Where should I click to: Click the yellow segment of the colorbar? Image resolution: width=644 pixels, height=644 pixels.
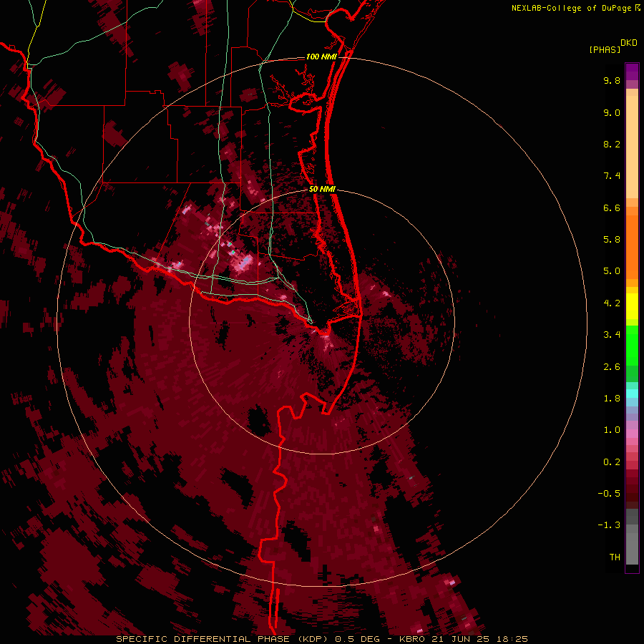632,306
